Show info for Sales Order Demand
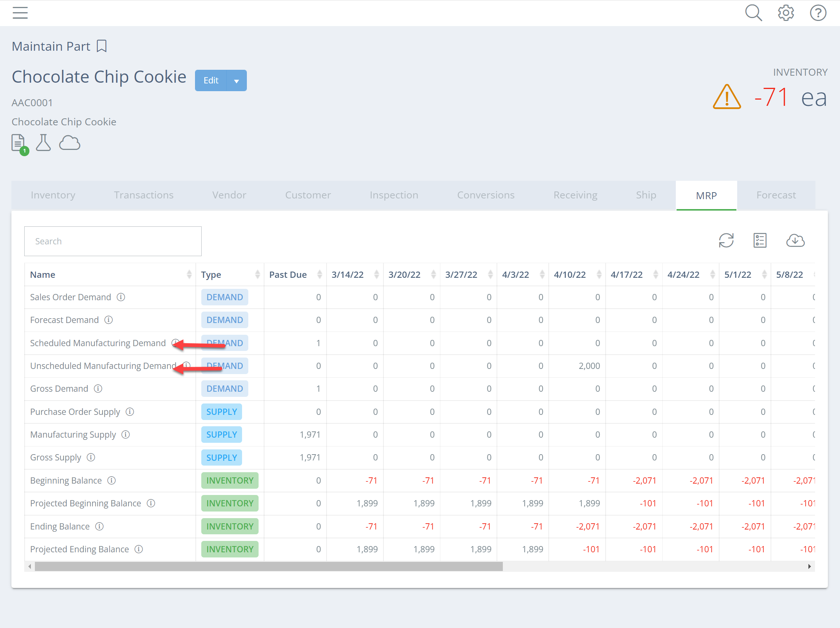This screenshot has width=840, height=628. pyautogui.click(x=121, y=297)
